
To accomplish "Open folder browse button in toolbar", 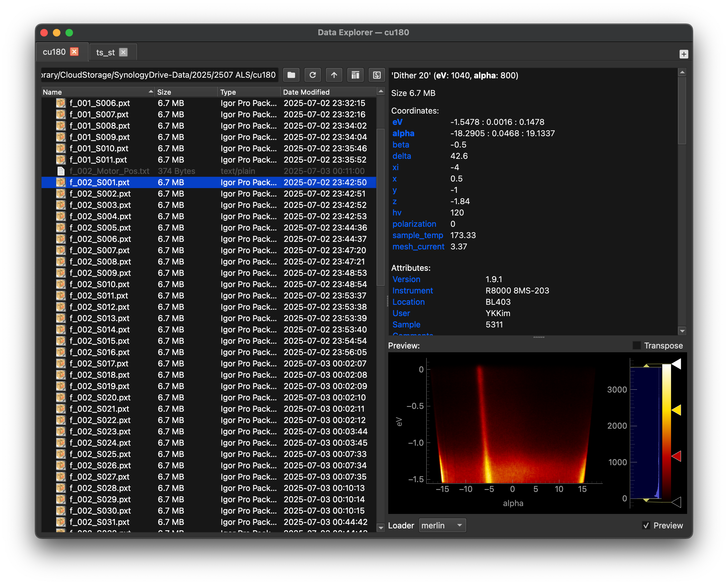I will pos(291,75).
